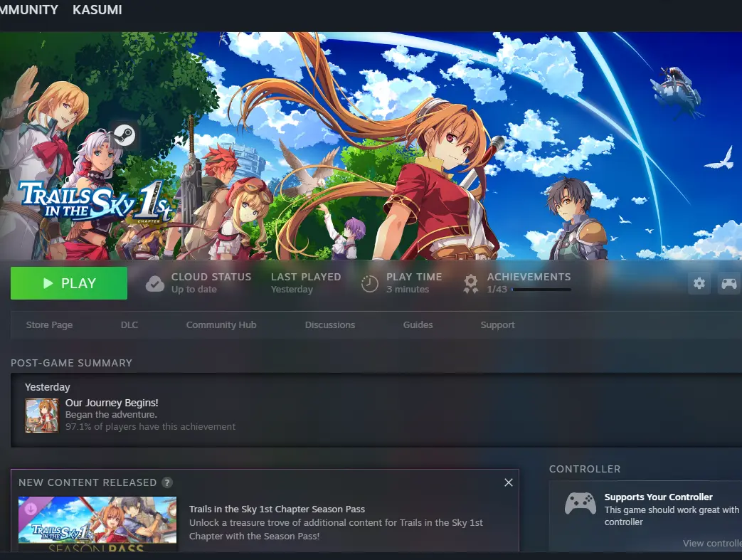Click the Trails in the Sky 1st logo
The width and height of the screenshot is (742, 560).
coord(97,203)
